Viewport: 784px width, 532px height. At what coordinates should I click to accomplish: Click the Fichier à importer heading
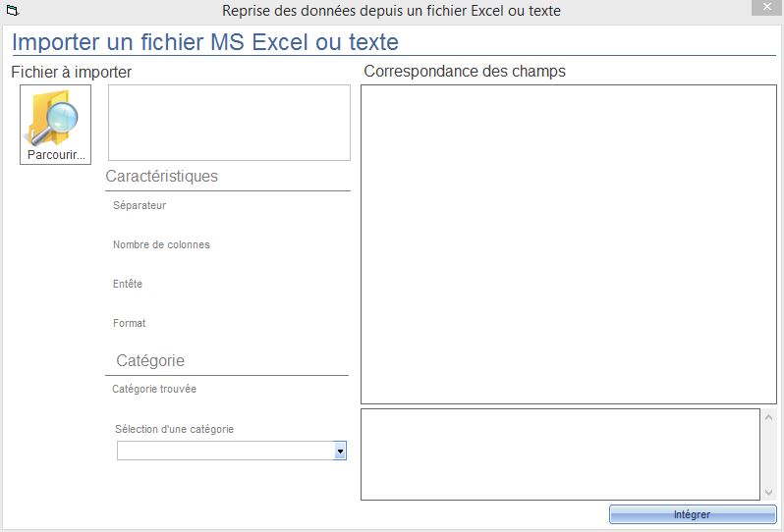pyautogui.click(x=72, y=72)
